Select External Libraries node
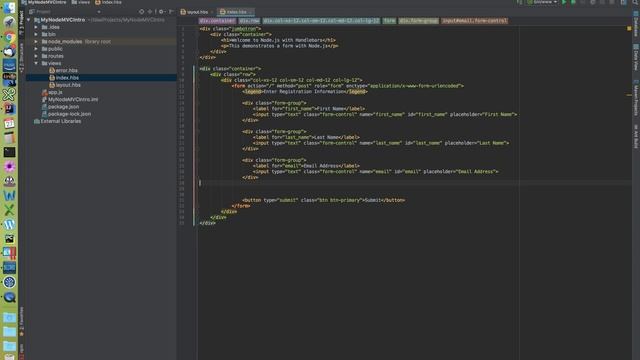 [58, 121]
